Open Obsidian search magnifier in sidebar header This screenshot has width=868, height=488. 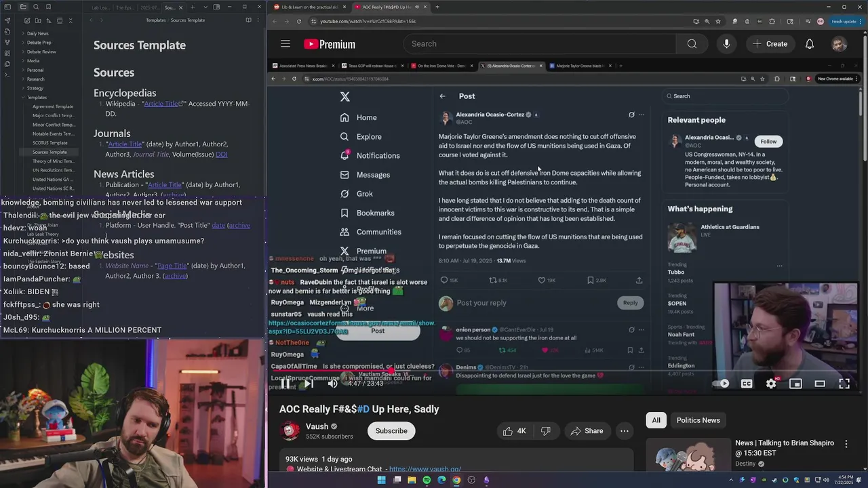coord(35,7)
